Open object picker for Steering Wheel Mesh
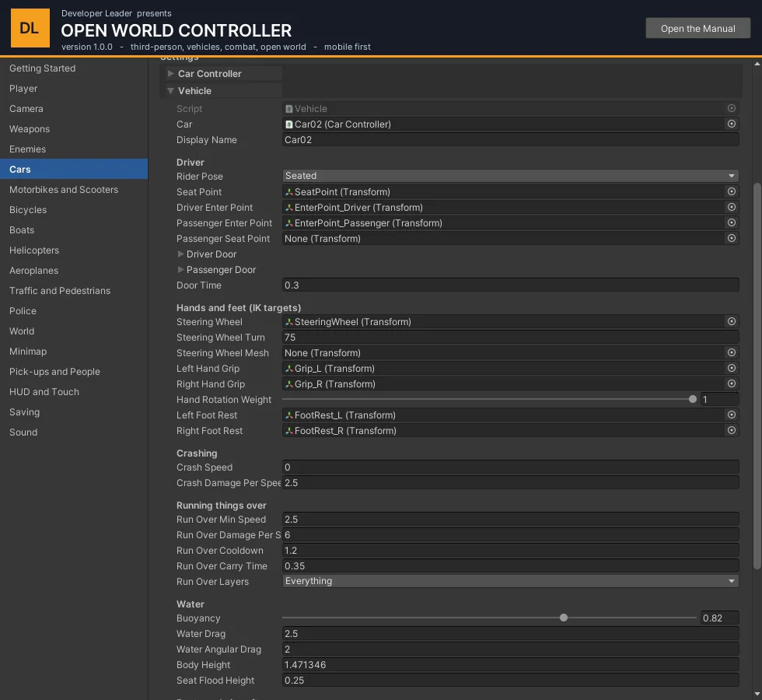This screenshot has height=700, width=762. [x=732, y=352]
